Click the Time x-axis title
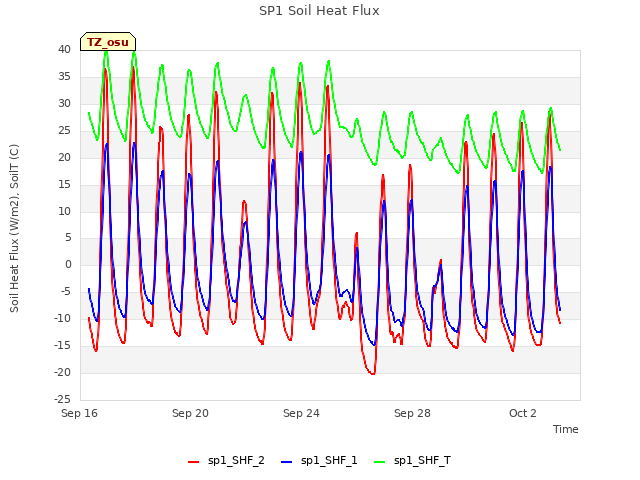 click(565, 429)
